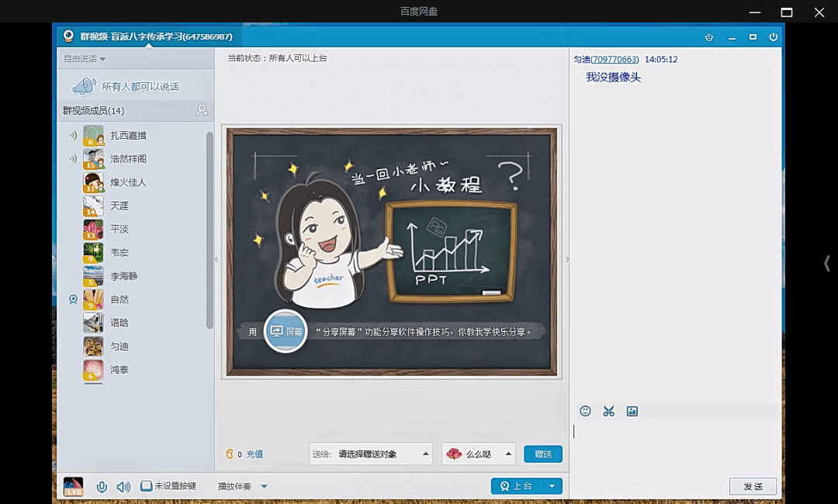Open the arrow menu beside 上台
Screen dimensions: 838x504
pyautogui.click(x=552, y=486)
